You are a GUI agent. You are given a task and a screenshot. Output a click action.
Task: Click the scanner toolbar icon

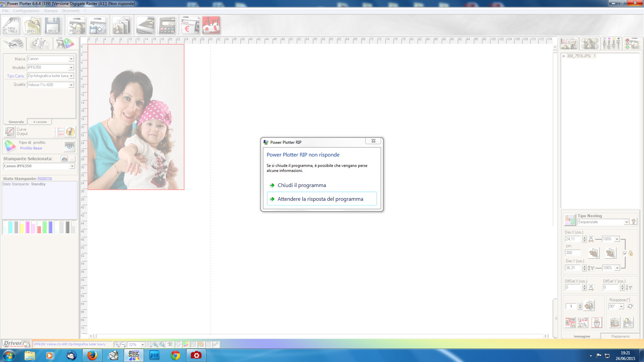pyautogui.click(x=146, y=25)
